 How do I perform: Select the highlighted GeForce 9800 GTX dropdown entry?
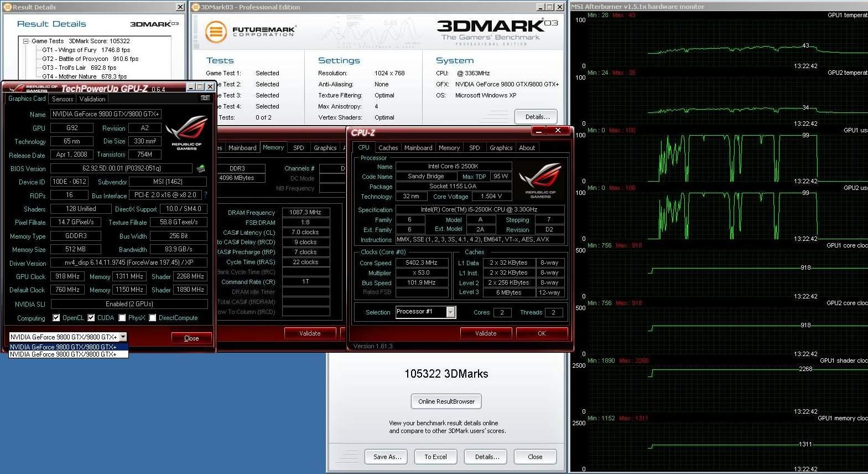point(69,347)
